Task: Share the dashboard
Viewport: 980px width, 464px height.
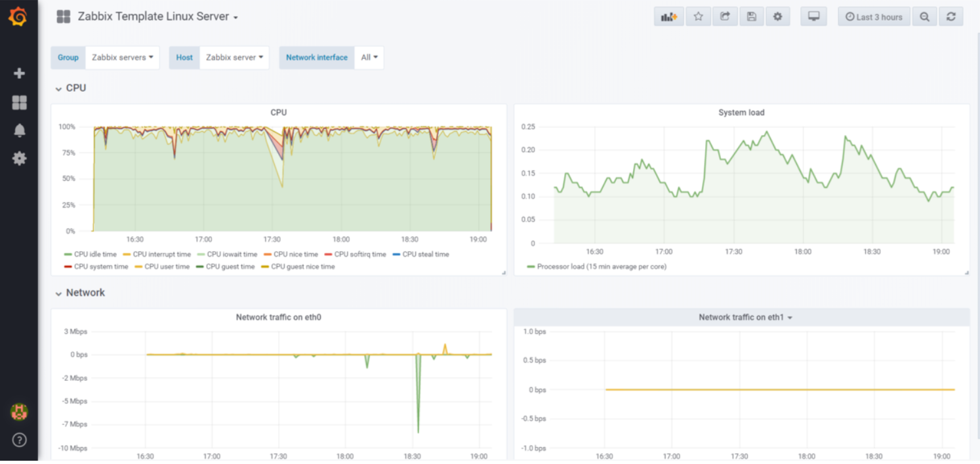Action: (x=725, y=17)
